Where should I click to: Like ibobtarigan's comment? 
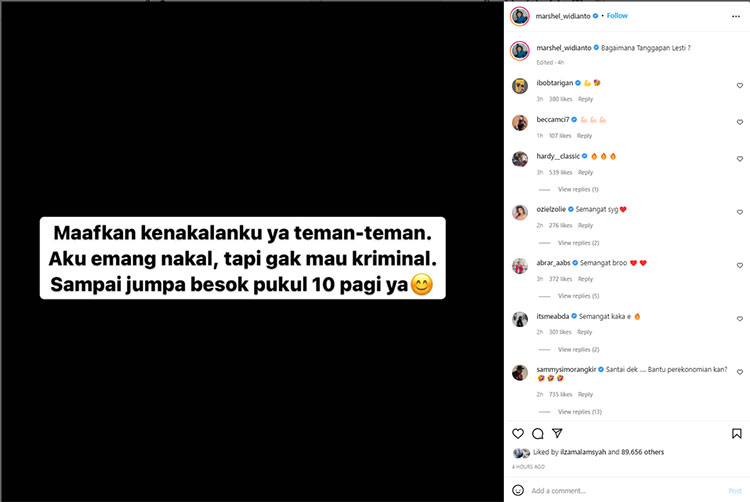coord(739,86)
